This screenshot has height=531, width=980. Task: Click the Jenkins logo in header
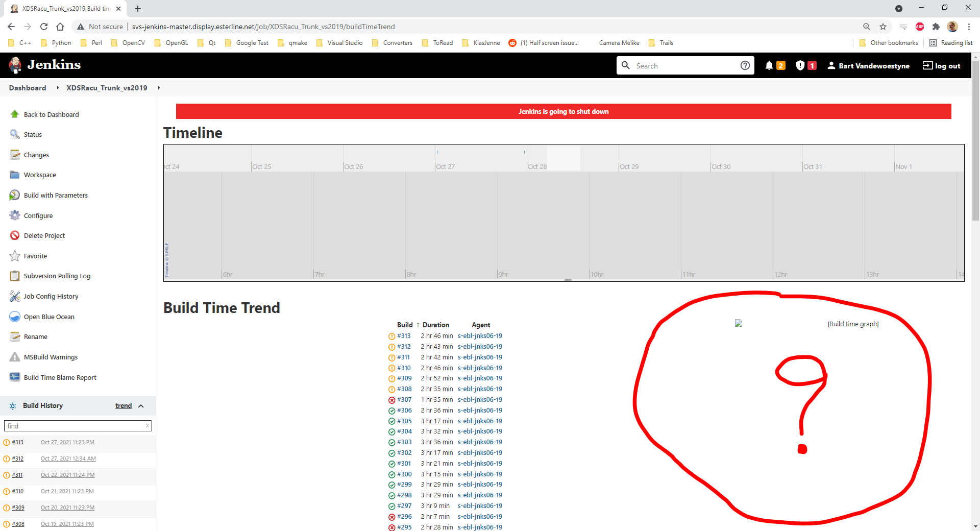tap(45, 65)
